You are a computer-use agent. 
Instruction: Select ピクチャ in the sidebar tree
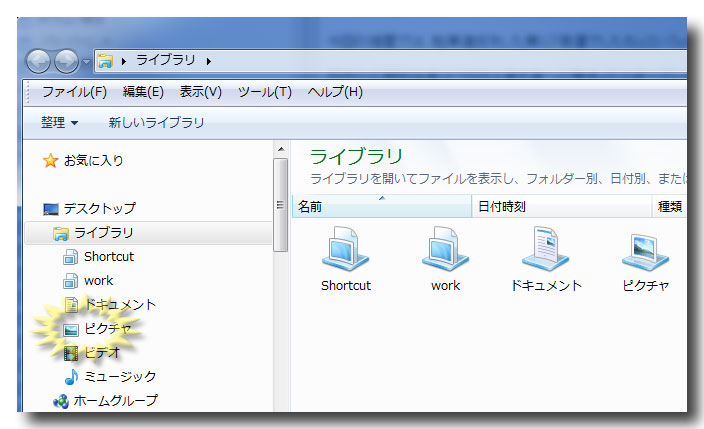click(x=107, y=328)
